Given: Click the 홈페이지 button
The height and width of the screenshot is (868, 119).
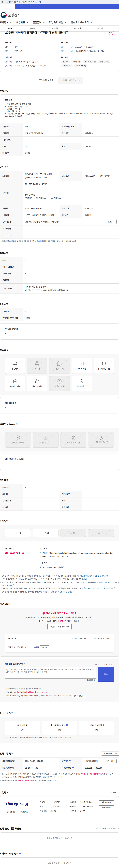Looking at the screenshot, I should coord(107,803).
